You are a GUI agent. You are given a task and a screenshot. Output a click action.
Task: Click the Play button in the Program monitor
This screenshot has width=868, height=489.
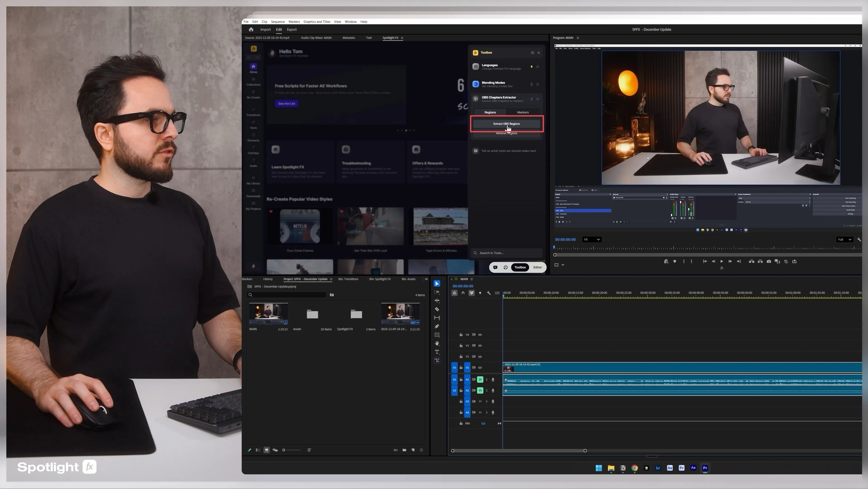tap(722, 261)
